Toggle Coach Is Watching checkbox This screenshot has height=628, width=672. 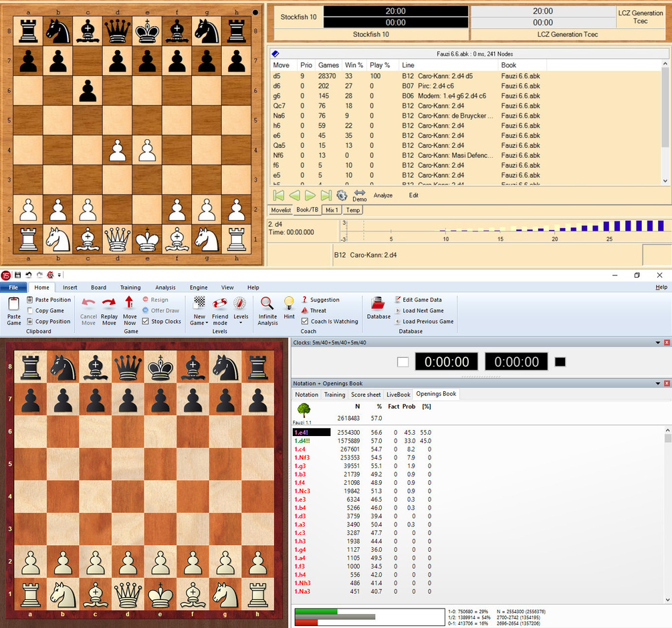coord(305,321)
